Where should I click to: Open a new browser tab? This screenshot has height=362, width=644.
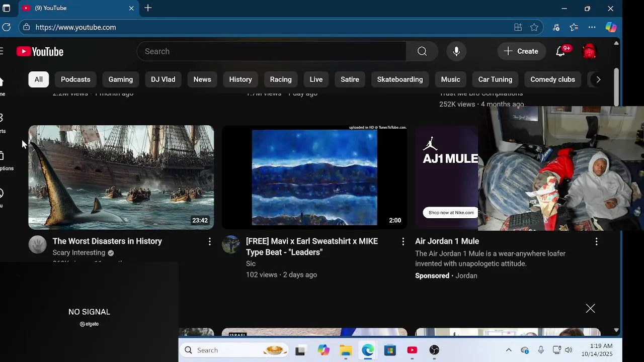click(148, 8)
